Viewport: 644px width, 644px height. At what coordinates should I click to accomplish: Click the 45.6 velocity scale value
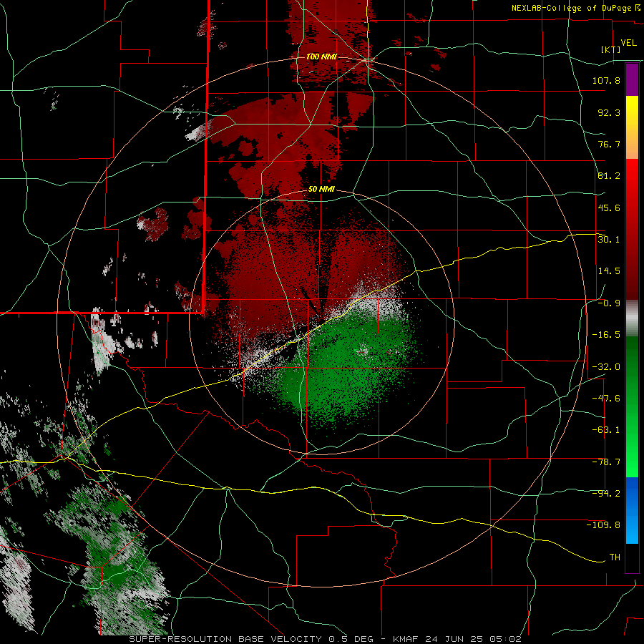pyautogui.click(x=609, y=208)
